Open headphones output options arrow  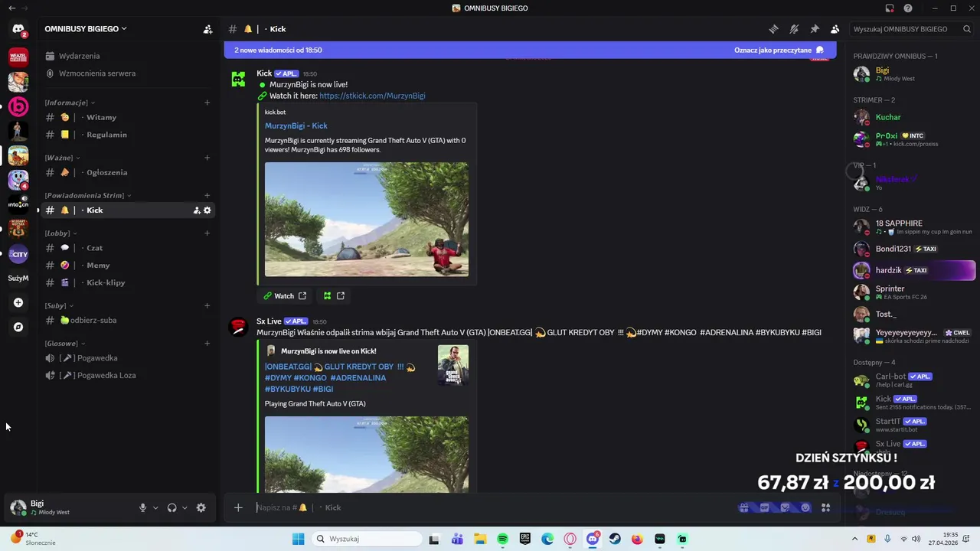click(x=185, y=507)
